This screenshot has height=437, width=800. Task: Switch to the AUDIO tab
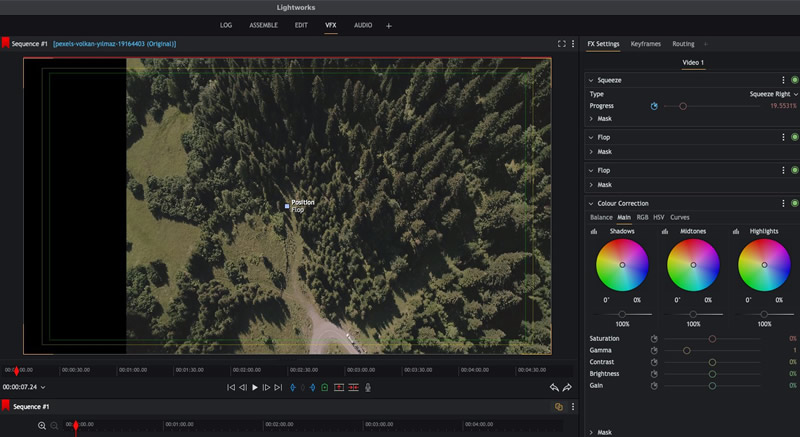[x=363, y=25]
